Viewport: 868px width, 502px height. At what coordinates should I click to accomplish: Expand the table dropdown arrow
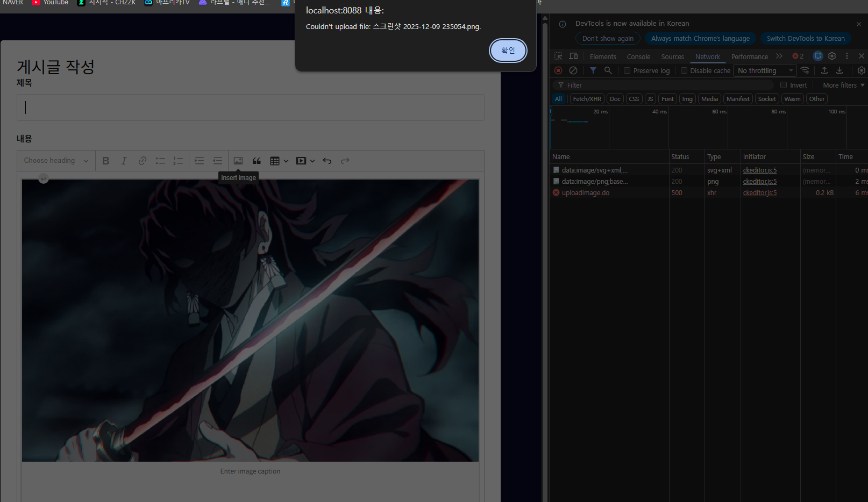click(286, 161)
